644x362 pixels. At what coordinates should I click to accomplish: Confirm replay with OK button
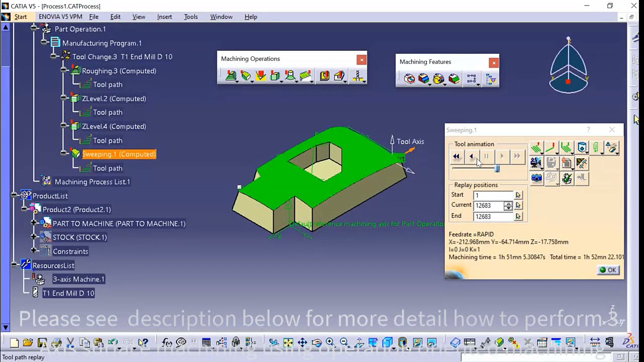pyautogui.click(x=608, y=270)
